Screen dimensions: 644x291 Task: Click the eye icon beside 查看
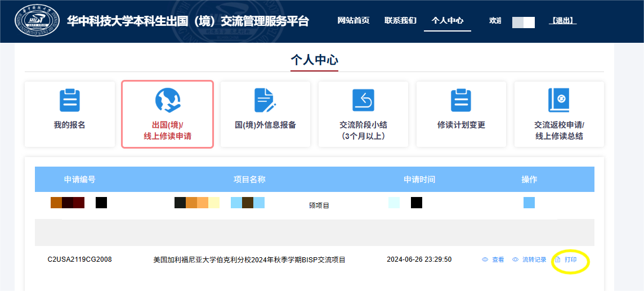tap(485, 260)
